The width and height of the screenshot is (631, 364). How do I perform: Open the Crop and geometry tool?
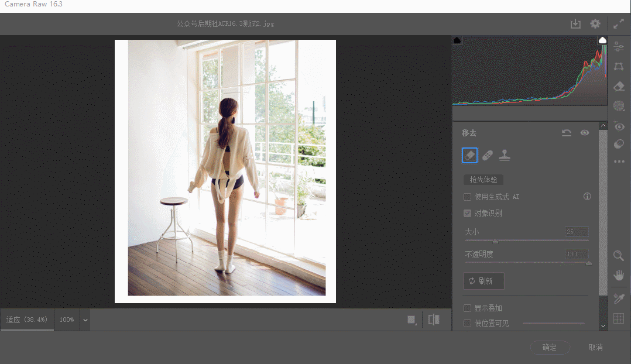coord(619,66)
